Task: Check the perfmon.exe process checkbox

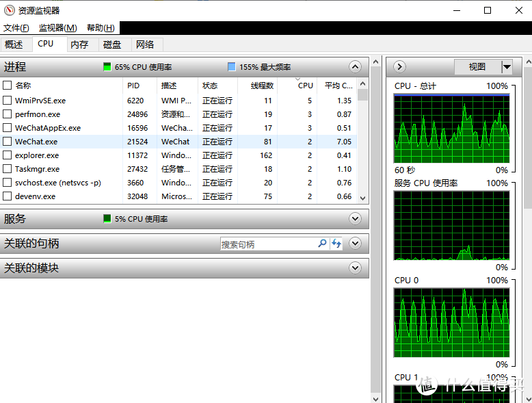Action: [7, 114]
